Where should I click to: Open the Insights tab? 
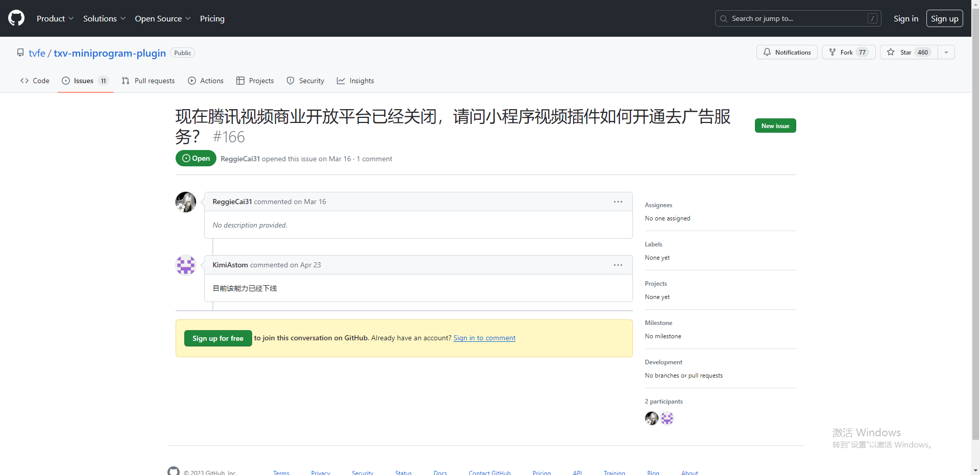click(355, 81)
